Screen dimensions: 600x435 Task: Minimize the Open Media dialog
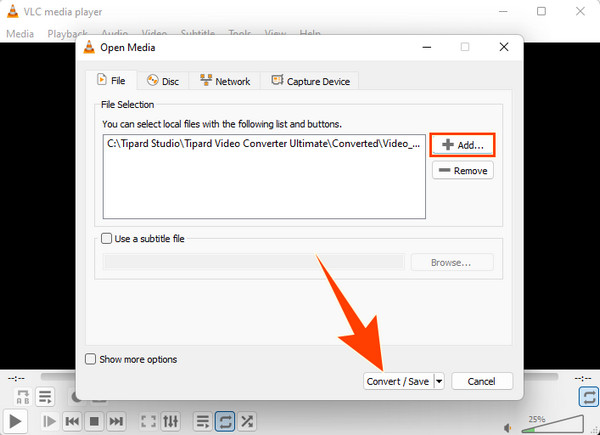pyautogui.click(x=427, y=47)
